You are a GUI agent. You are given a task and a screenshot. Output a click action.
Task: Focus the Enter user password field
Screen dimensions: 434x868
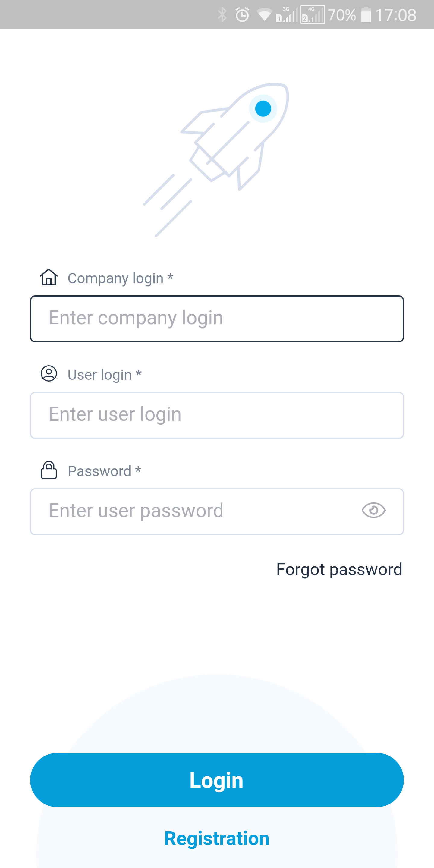coord(195,511)
